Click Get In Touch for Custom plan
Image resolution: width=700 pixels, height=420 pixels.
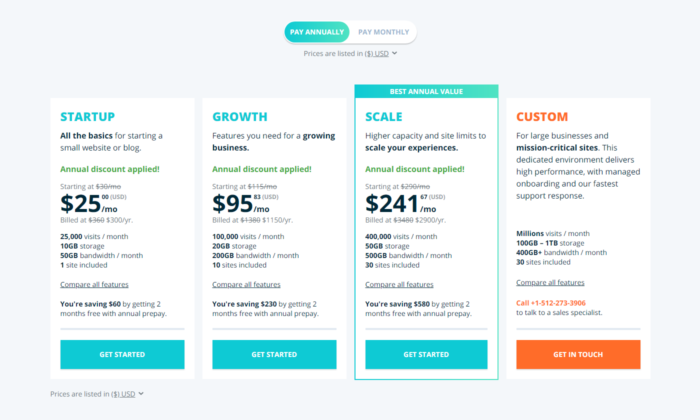click(578, 354)
